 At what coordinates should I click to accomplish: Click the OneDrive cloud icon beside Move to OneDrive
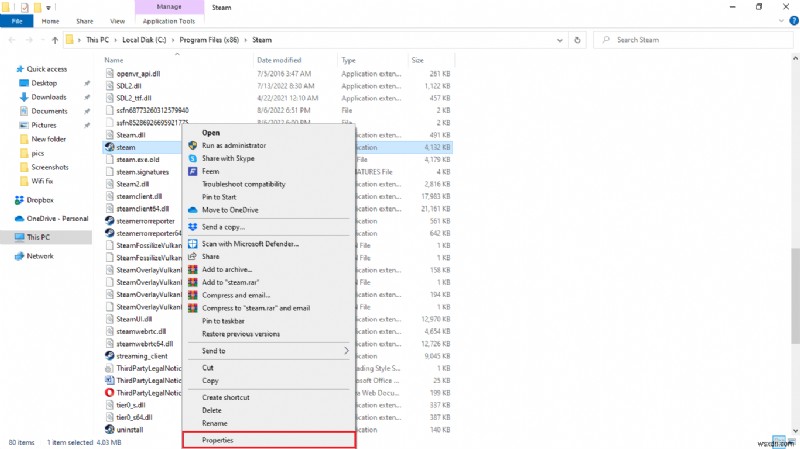[x=192, y=210]
